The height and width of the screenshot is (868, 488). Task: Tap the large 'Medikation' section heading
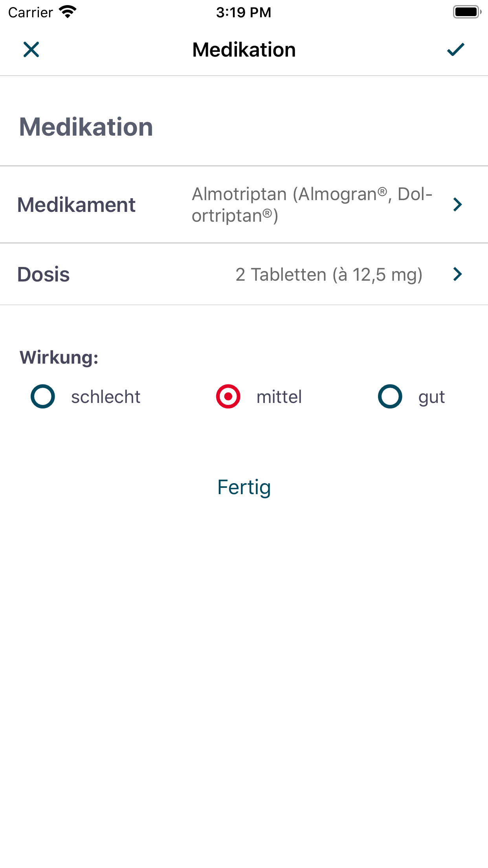tap(86, 127)
